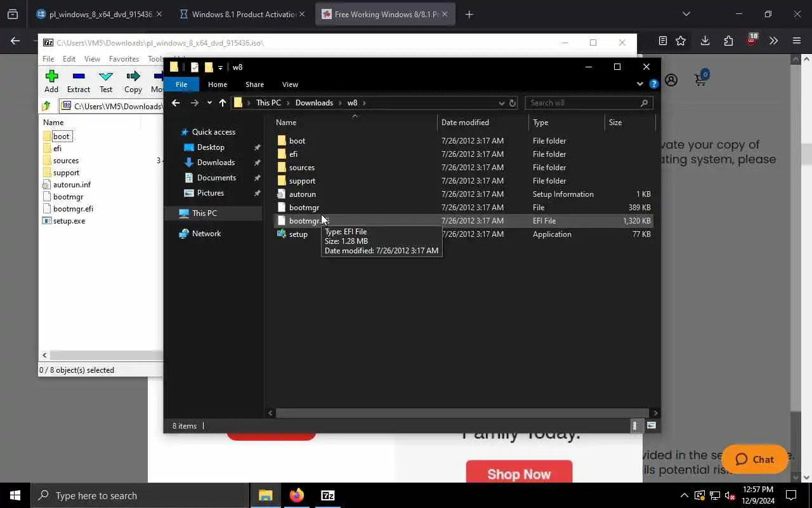Open quick access toolbar customize dropdown

pyautogui.click(x=220, y=67)
